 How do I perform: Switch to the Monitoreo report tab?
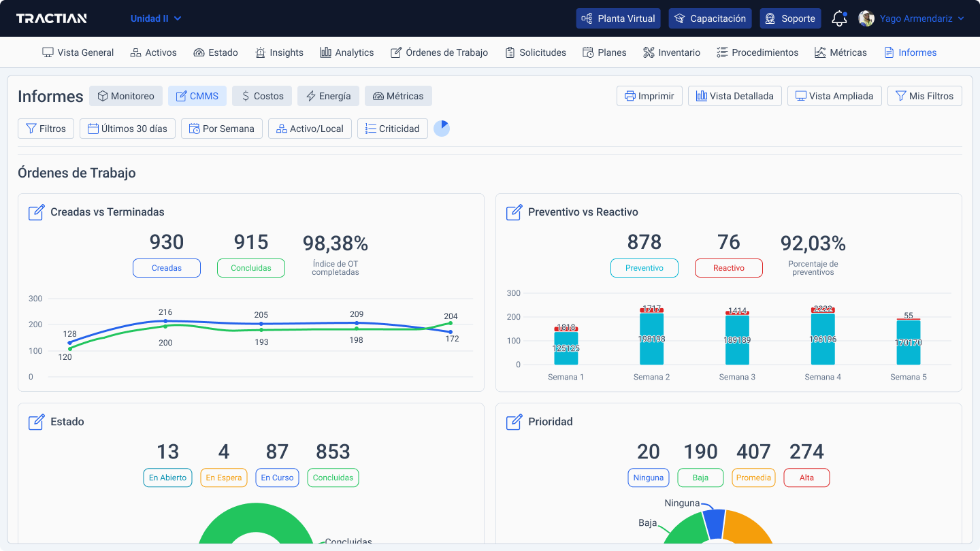coord(126,96)
